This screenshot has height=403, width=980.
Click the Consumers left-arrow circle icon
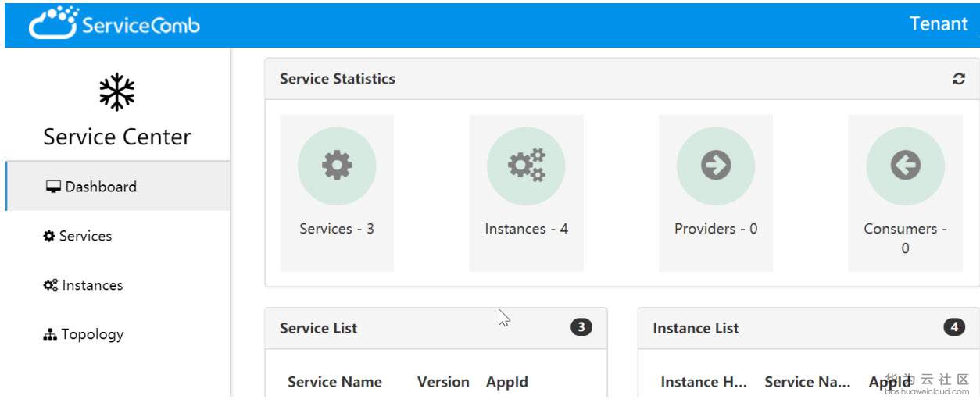pyautogui.click(x=905, y=166)
